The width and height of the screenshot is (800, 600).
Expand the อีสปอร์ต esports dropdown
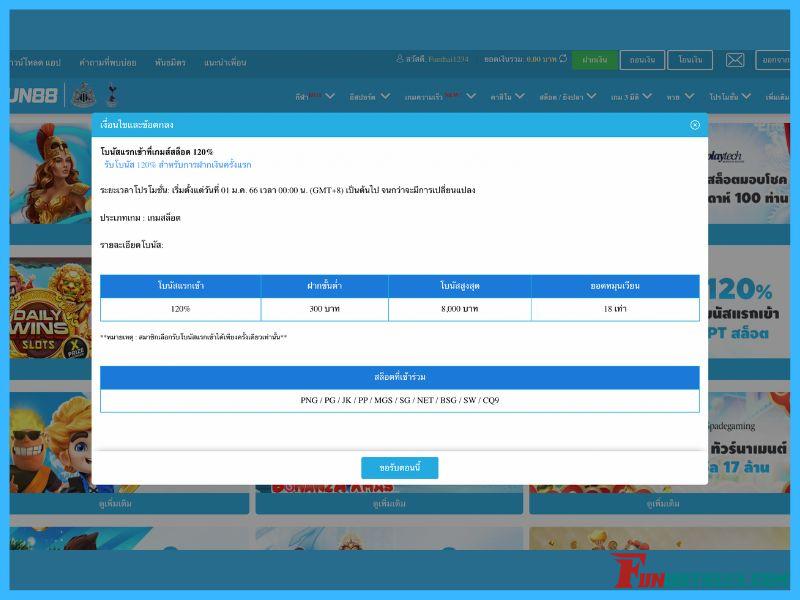[369, 96]
